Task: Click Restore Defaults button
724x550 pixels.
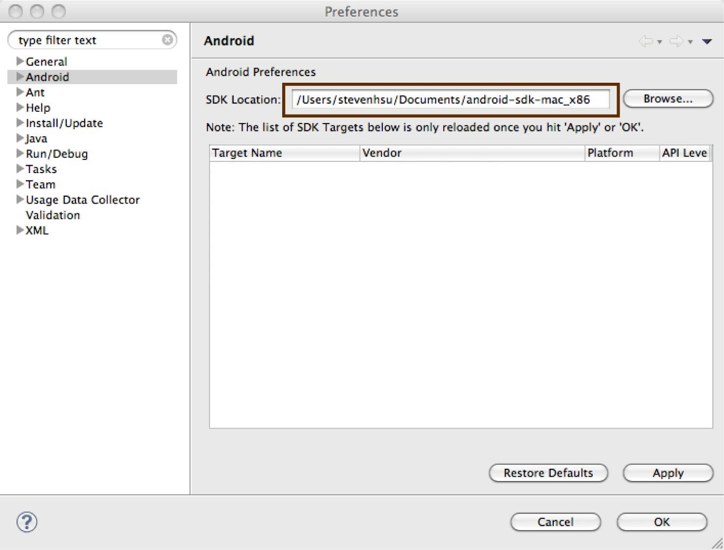Action: click(548, 473)
